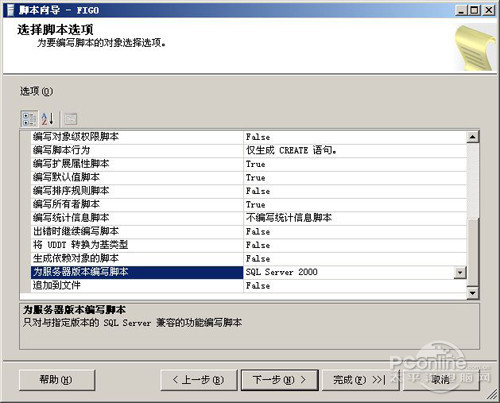The width and height of the screenshot is (500, 403).
Task: Click the SQL Server 2000 value
Action: (282, 272)
